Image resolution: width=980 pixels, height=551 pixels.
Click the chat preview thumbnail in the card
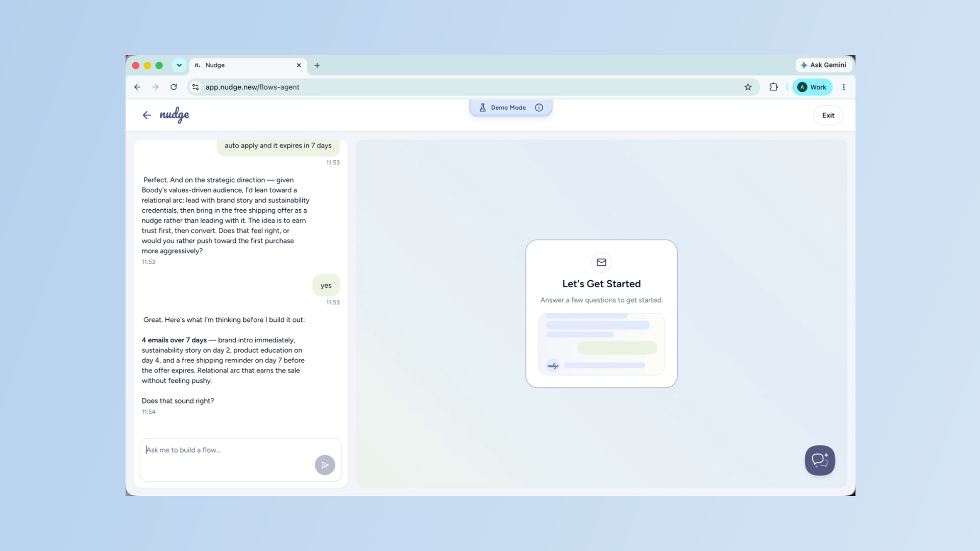coord(601,344)
